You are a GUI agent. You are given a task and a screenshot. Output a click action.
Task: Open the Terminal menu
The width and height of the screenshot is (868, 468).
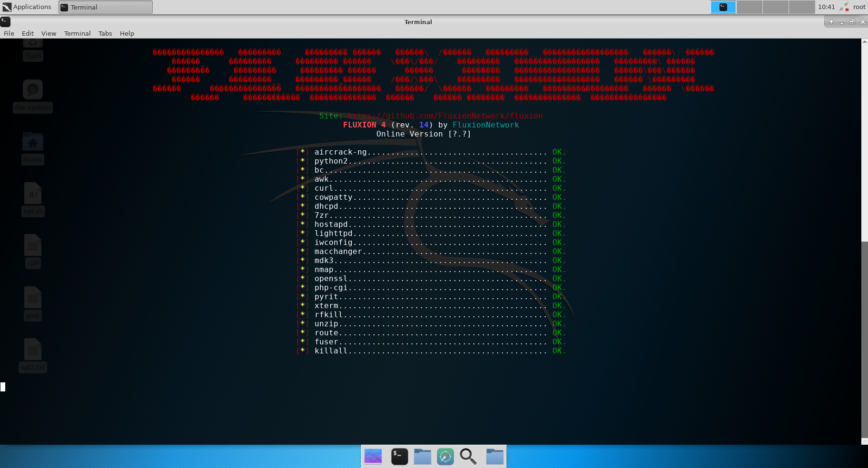pyautogui.click(x=77, y=33)
